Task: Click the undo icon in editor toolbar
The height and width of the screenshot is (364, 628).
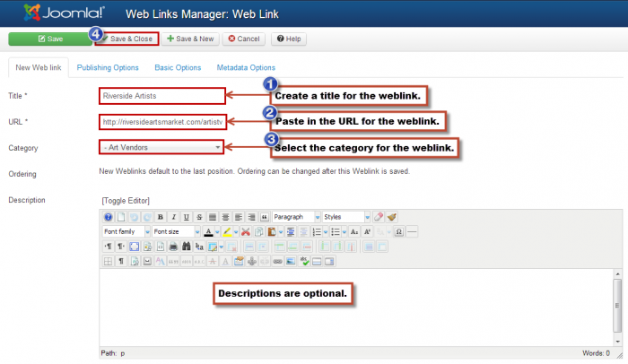Action: (x=135, y=217)
